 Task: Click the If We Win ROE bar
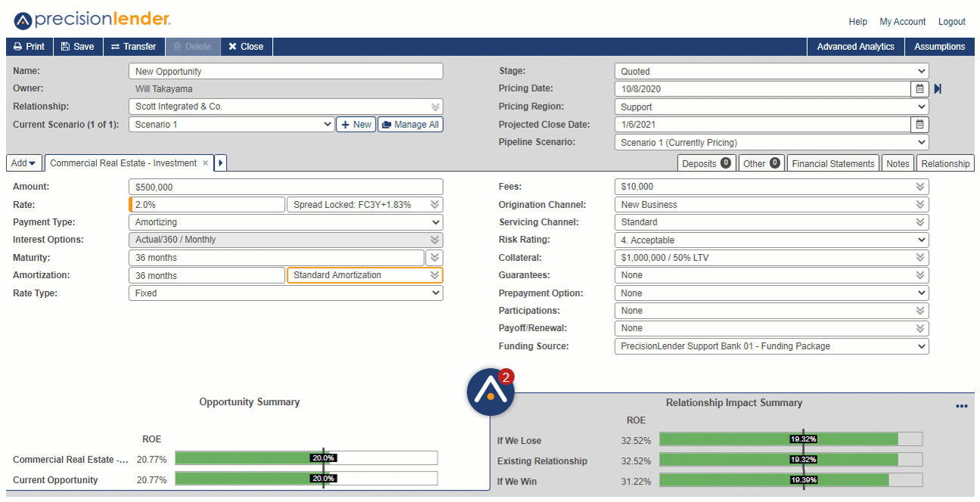click(x=791, y=480)
